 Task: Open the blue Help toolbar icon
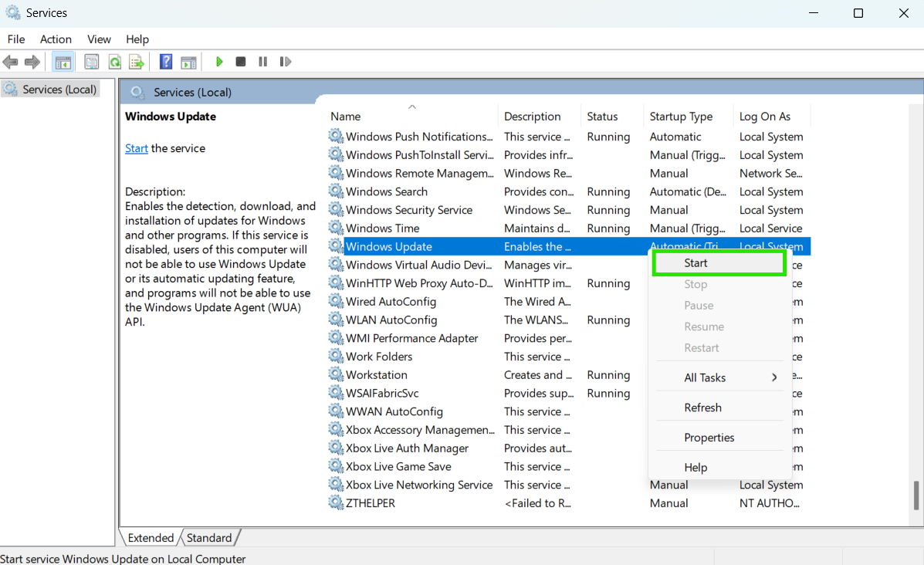tap(166, 61)
